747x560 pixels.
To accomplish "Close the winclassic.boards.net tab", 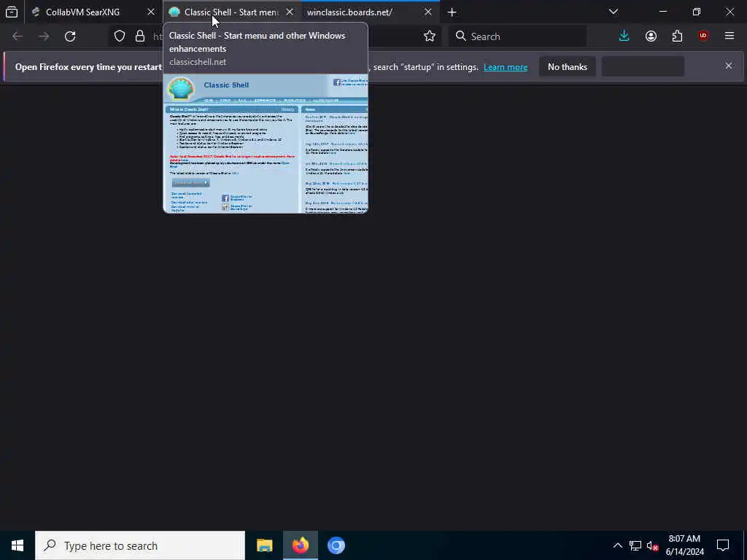I will pyautogui.click(x=428, y=12).
